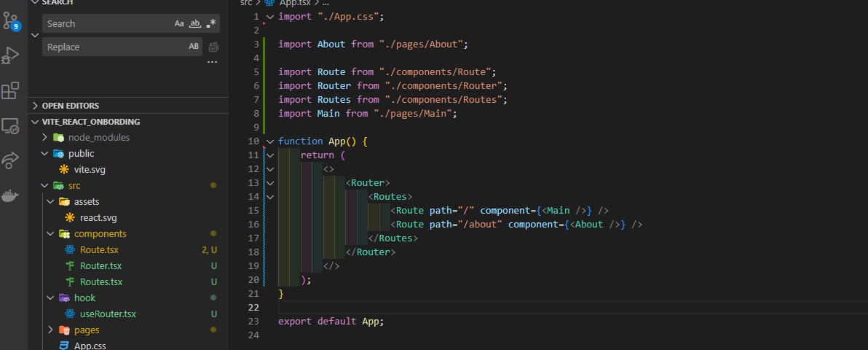The width and height of the screenshot is (868, 350).
Task: Fold the return block at line 11
Action: click(270, 155)
